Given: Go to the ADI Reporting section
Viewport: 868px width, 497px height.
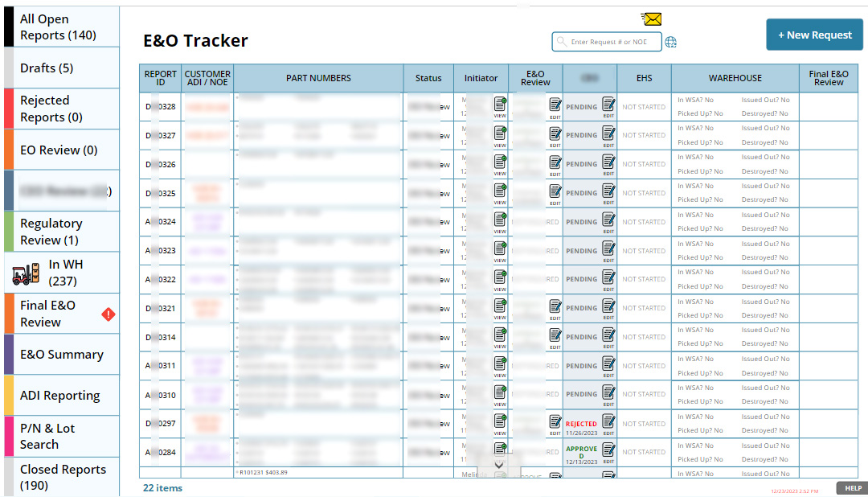Looking at the screenshot, I should point(59,396).
